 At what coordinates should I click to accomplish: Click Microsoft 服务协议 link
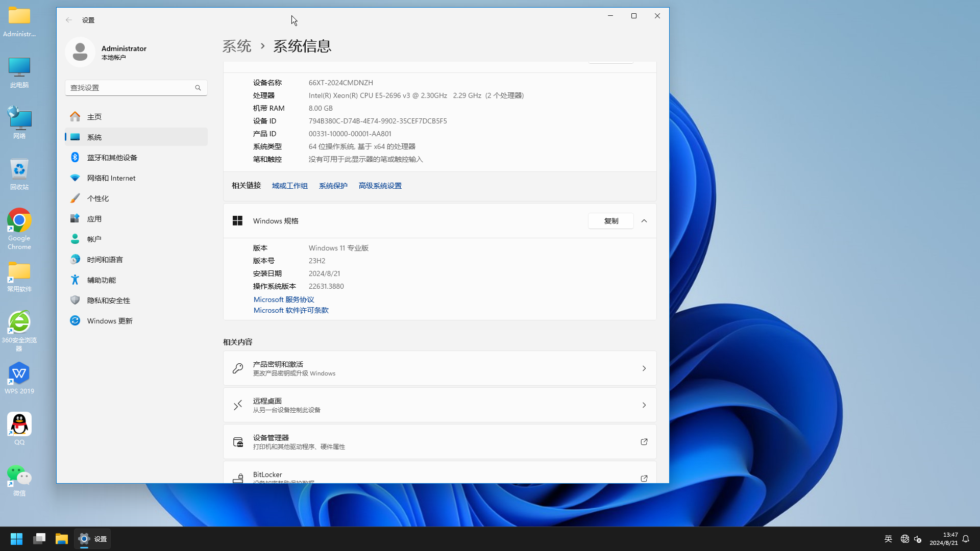coord(284,298)
